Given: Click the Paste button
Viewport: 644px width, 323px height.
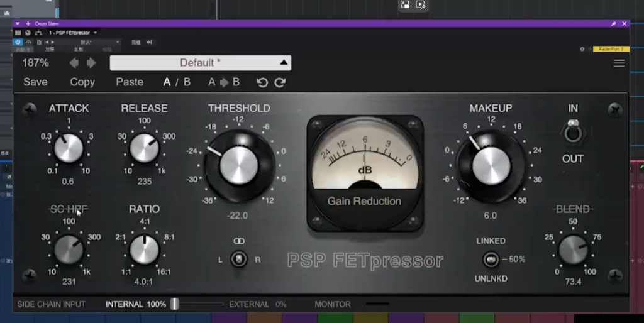Looking at the screenshot, I should 130,82.
